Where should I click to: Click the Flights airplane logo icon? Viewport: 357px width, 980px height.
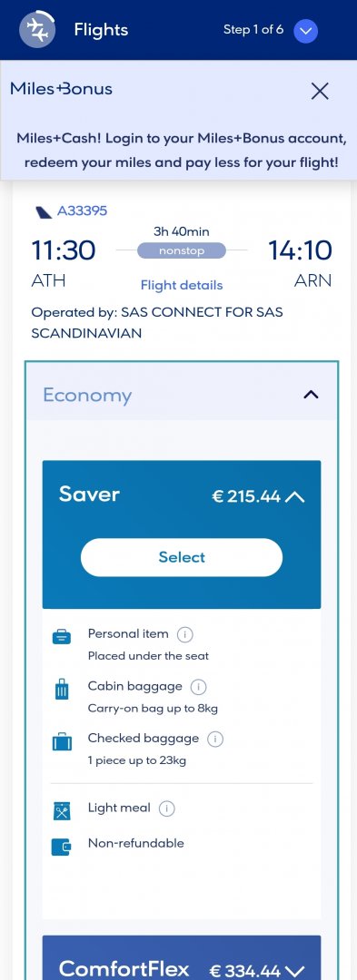pyautogui.click(x=37, y=29)
